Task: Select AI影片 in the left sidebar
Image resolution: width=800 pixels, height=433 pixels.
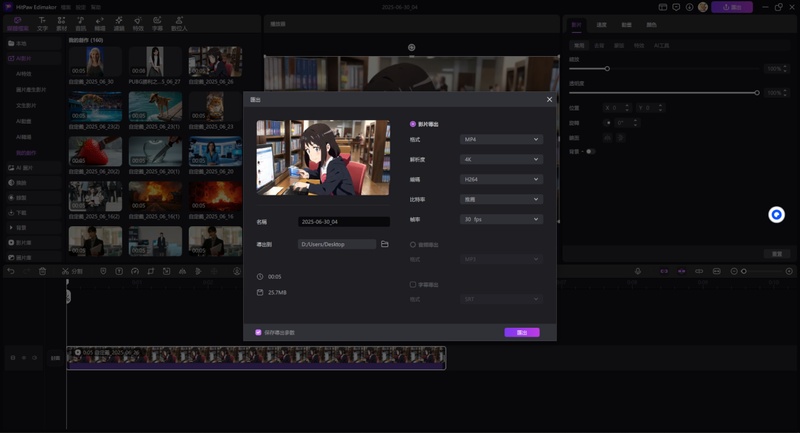Action: (x=26, y=59)
